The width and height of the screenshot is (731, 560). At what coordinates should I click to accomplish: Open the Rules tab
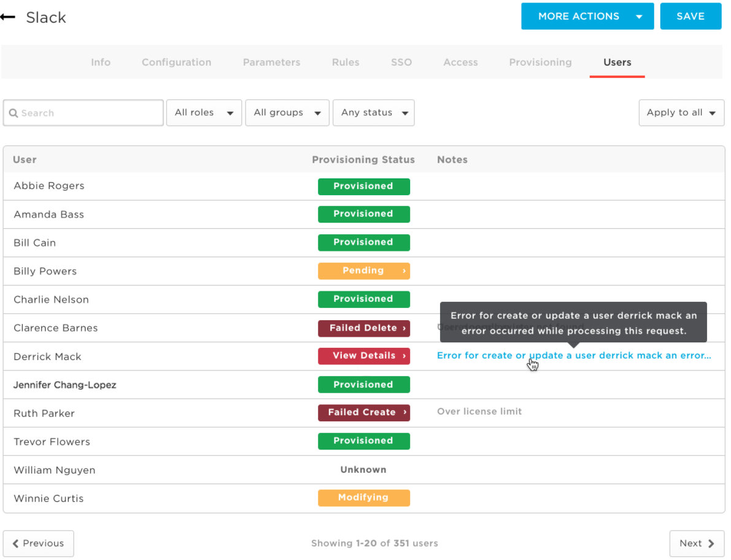(346, 62)
